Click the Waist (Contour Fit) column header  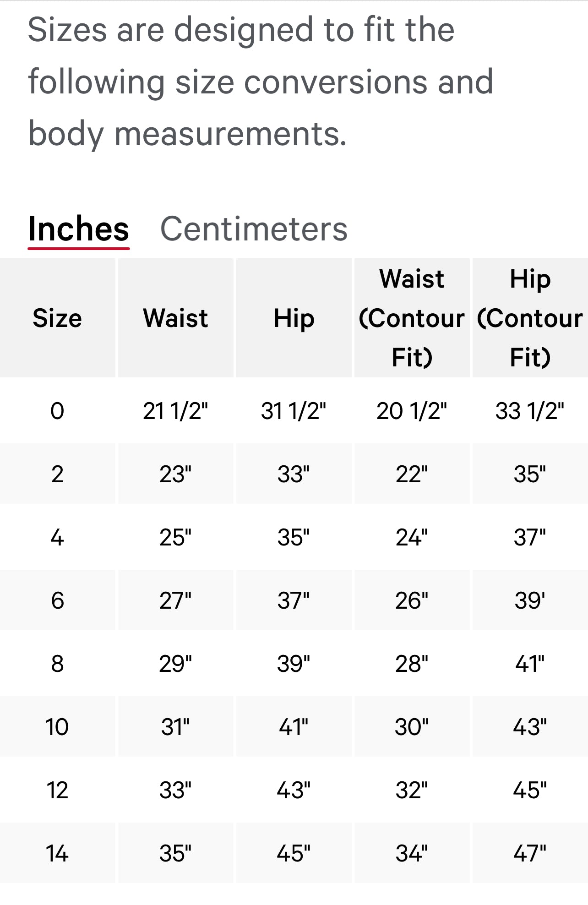click(411, 319)
